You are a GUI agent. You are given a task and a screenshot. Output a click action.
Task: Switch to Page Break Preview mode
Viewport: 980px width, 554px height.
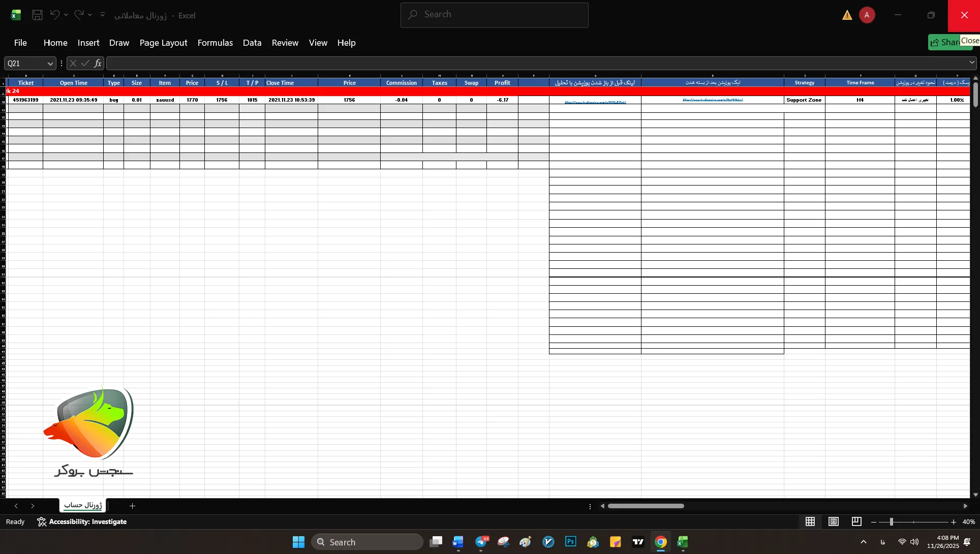(x=856, y=522)
